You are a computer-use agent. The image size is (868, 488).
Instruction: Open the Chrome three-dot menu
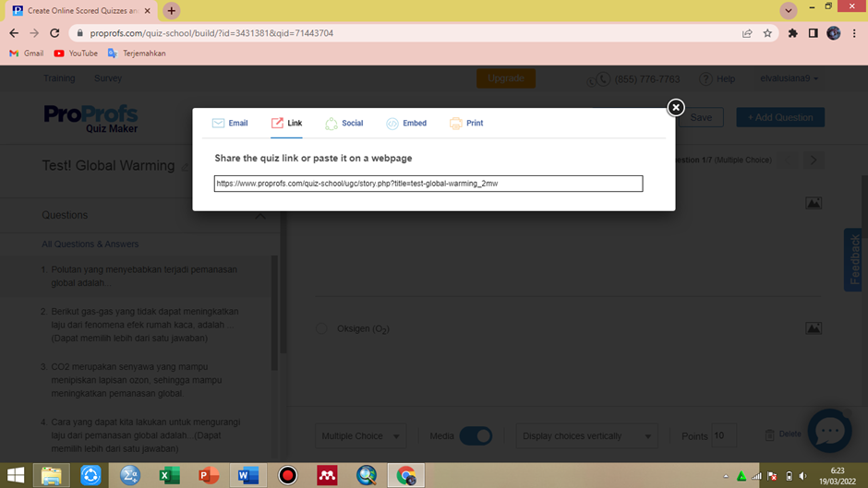(854, 33)
